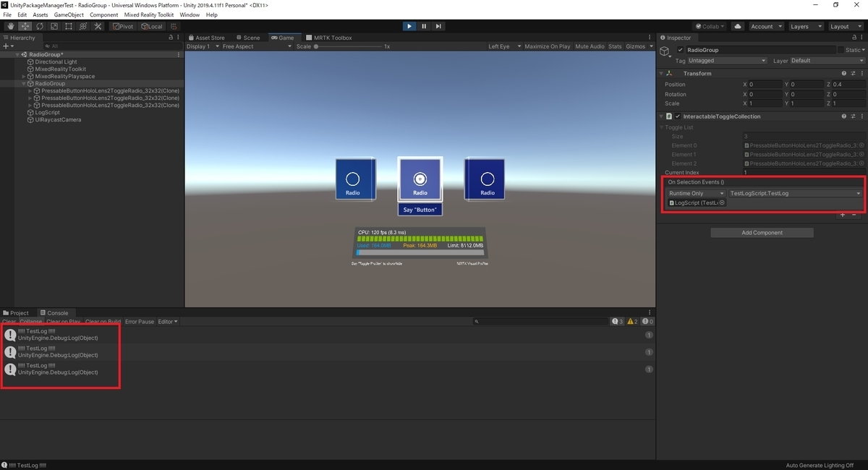
Task: Open Transform component preset settings
Action: [853, 74]
